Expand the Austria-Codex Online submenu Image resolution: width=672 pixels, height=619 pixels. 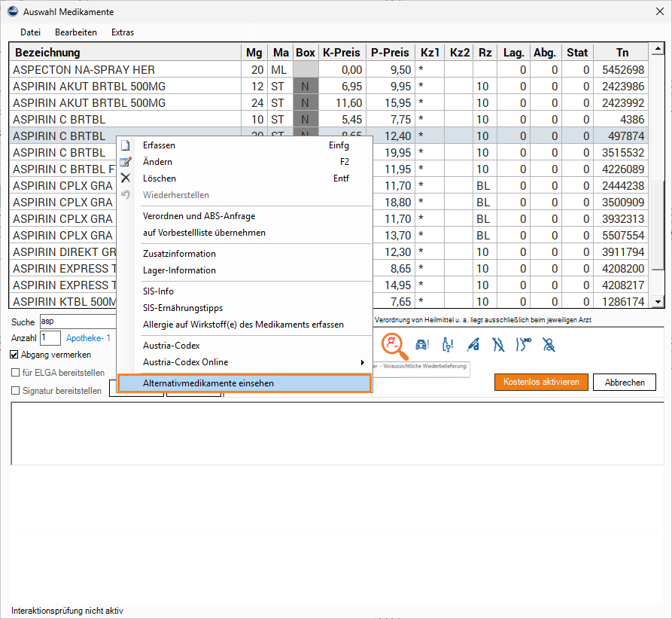point(363,362)
